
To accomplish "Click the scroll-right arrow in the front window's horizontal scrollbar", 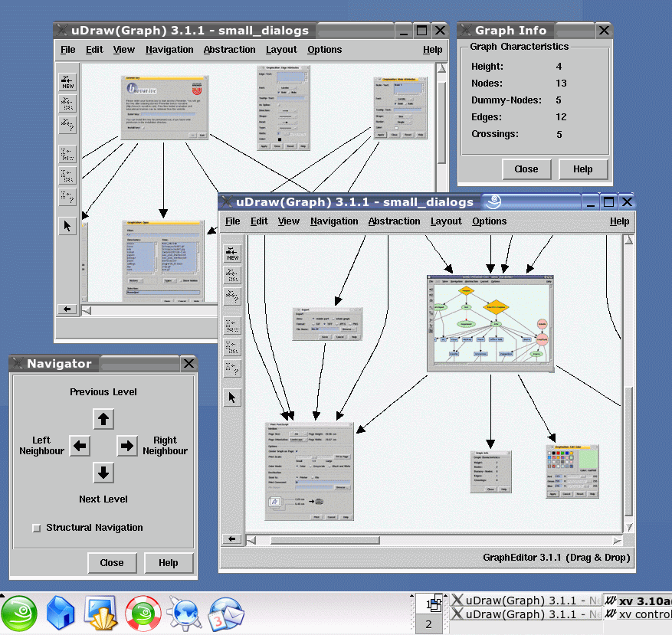I will click(617, 540).
